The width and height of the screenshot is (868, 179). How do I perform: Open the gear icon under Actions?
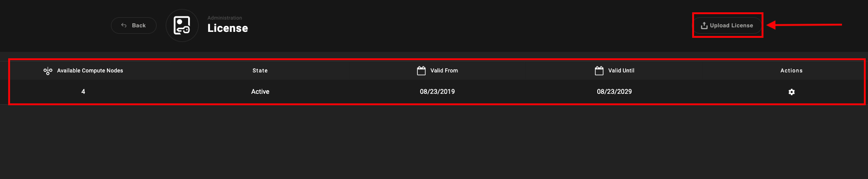point(792,92)
